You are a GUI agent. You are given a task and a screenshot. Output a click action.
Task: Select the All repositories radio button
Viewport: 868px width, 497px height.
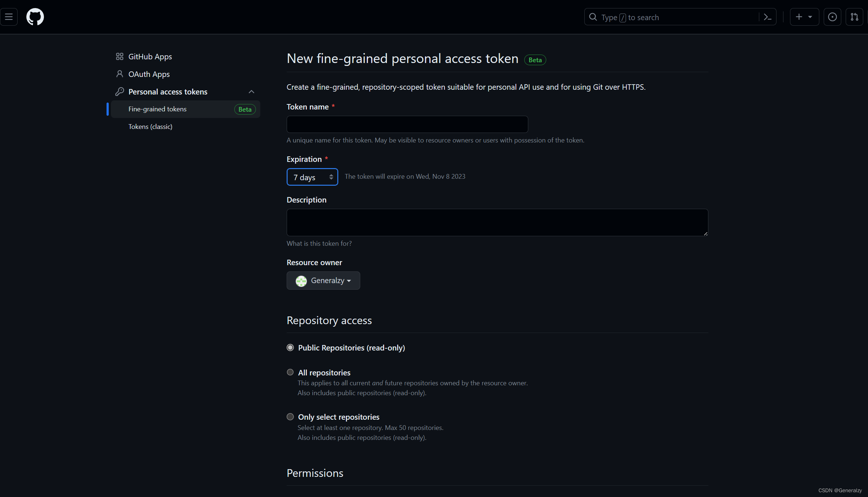(290, 372)
